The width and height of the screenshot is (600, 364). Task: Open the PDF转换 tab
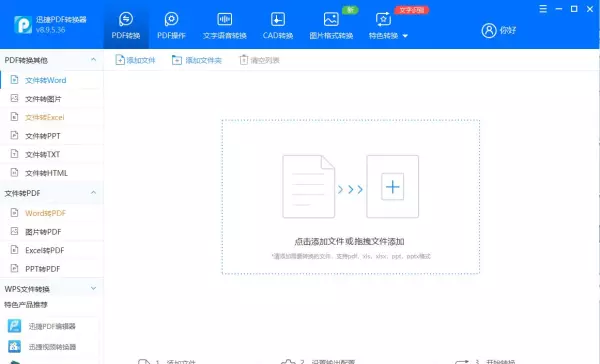coord(126,25)
